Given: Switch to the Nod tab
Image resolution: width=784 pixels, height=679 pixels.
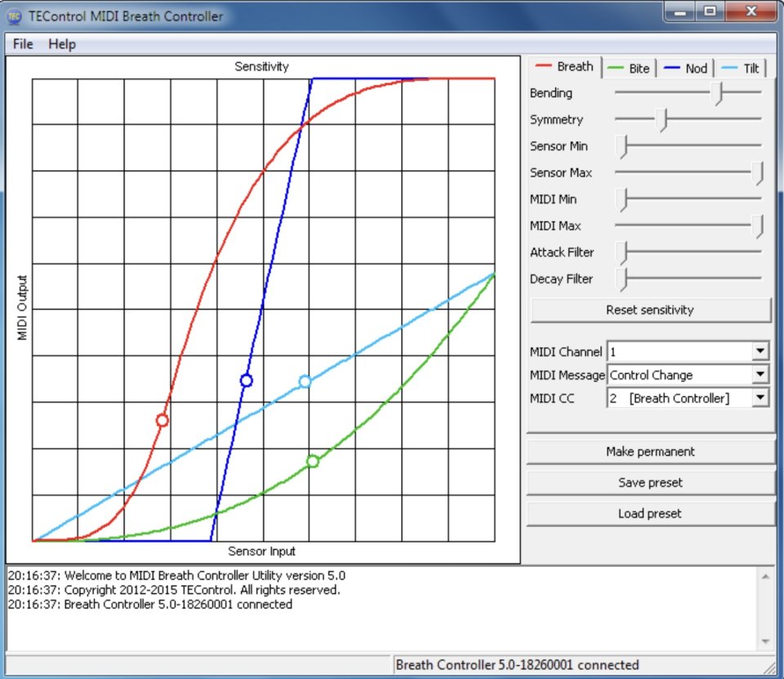Looking at the screenshot, I should (x=686, y=69).
